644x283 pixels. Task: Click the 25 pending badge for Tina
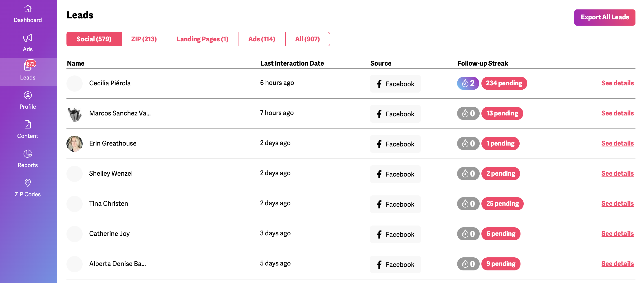click(x=502, y=204)
